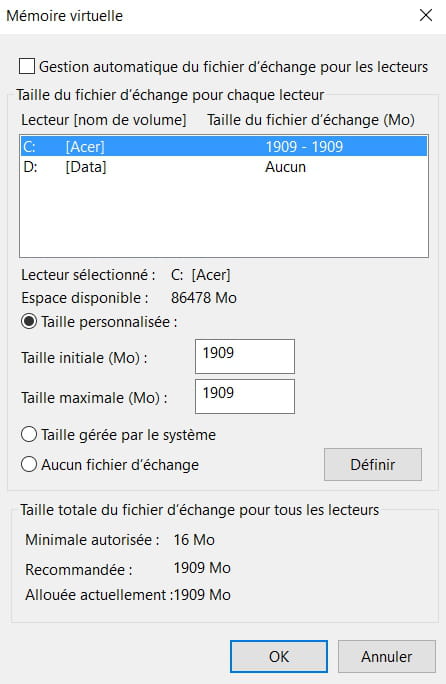
Task: Click the Définir button
Action: [x=373, y=464]
